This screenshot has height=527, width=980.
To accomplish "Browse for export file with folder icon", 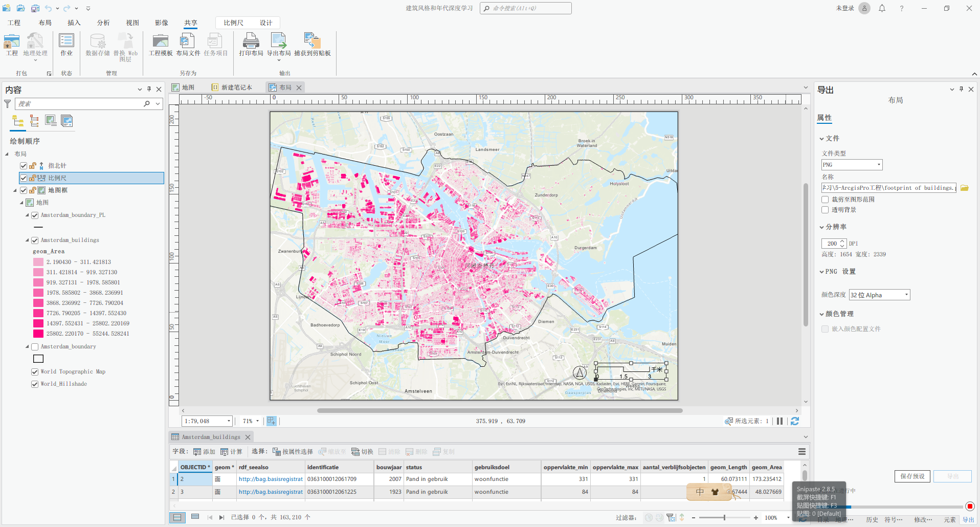I will [x=964, y=188].
